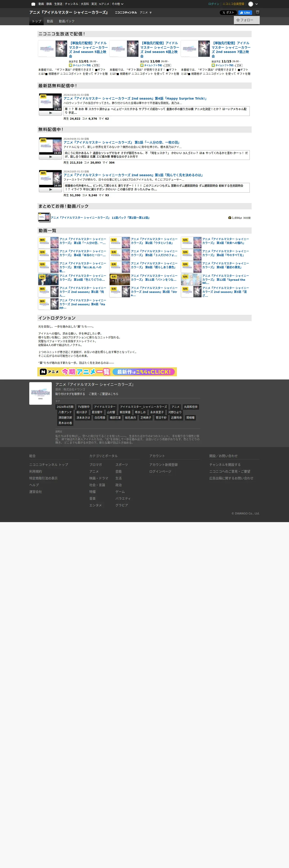This screenshot has height=868, width=289.
Task: Open 2nd season 5話上映会 title link
Action: tap(88, 50)
